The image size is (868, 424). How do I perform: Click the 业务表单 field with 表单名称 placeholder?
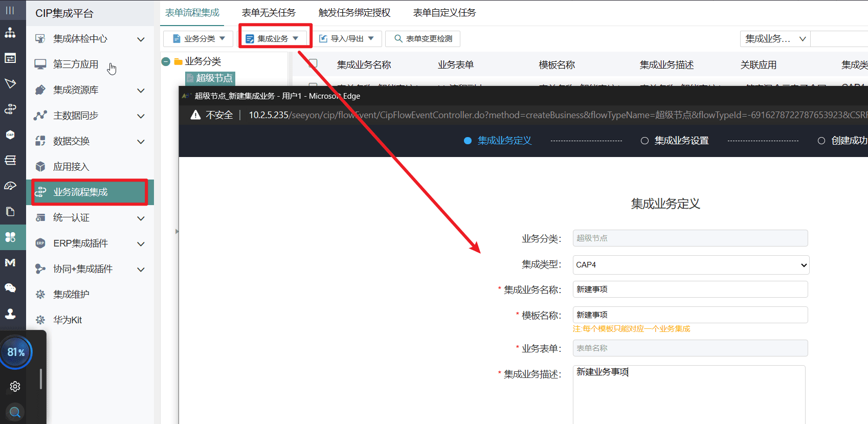[x=691, y=348]
